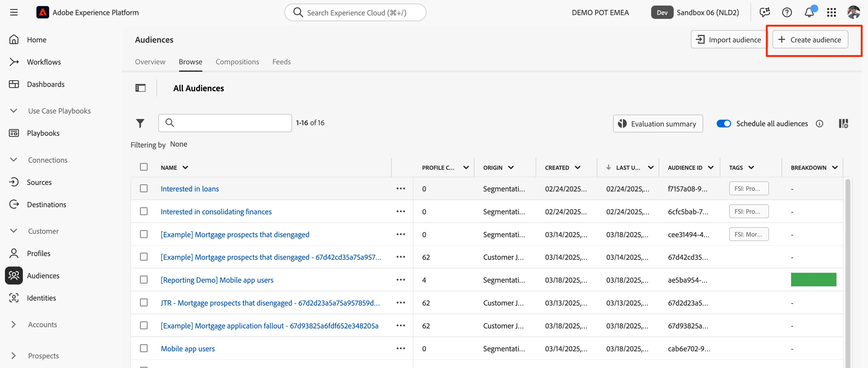868x368 pixels.
Task: Select all audiences header checkbox
Action: pyautogui.click(x=144, y=167)
